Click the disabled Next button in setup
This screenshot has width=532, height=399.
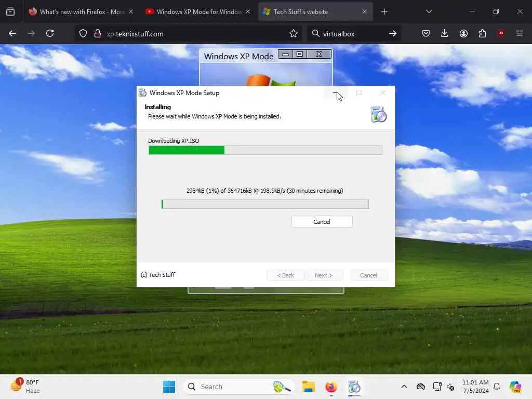324,275
